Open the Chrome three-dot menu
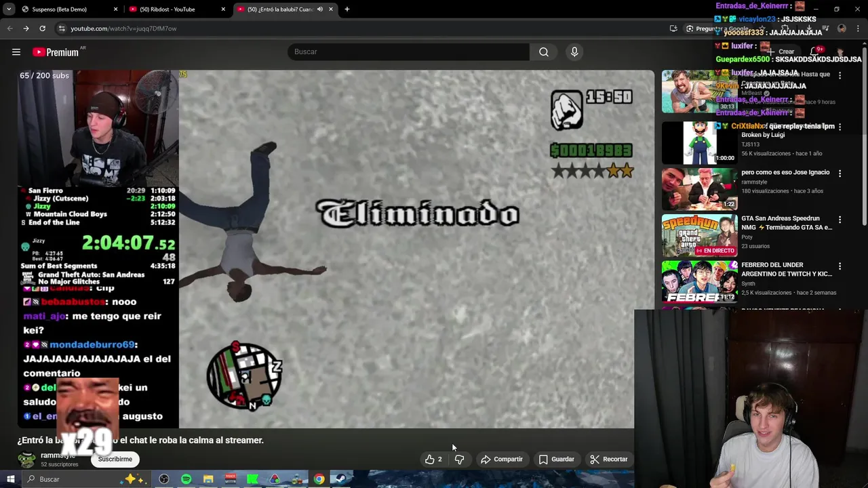The height and width of the screenshot is (488, 868). (858, 28)
